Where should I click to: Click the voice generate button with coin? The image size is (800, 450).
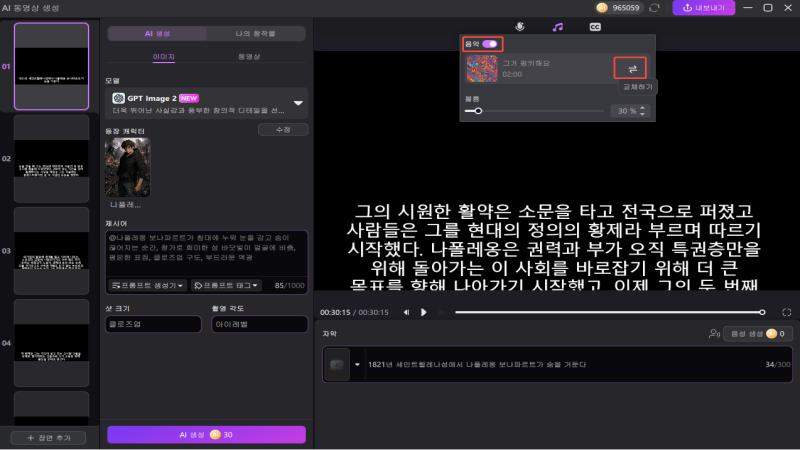(x=758, y=334)
